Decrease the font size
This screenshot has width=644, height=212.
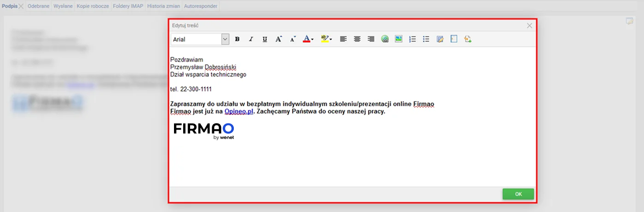point(293,39)
